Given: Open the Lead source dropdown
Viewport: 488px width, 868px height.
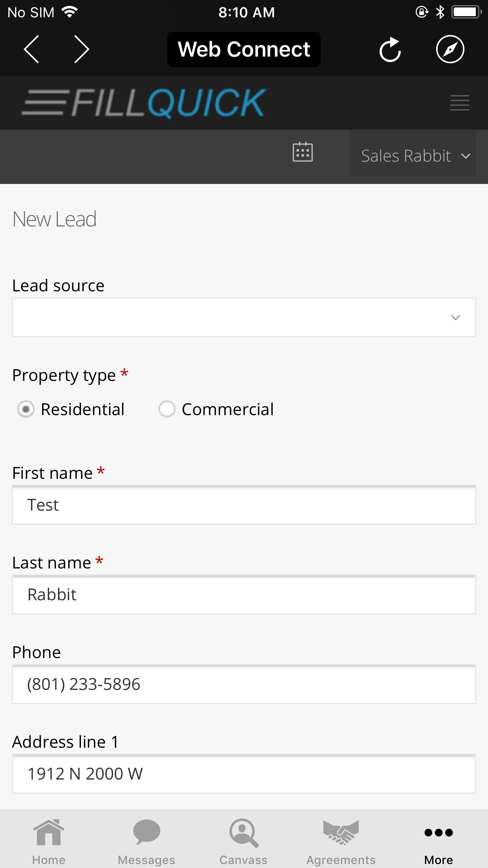Looking at the screenshot, I should (x=244, y=317).
